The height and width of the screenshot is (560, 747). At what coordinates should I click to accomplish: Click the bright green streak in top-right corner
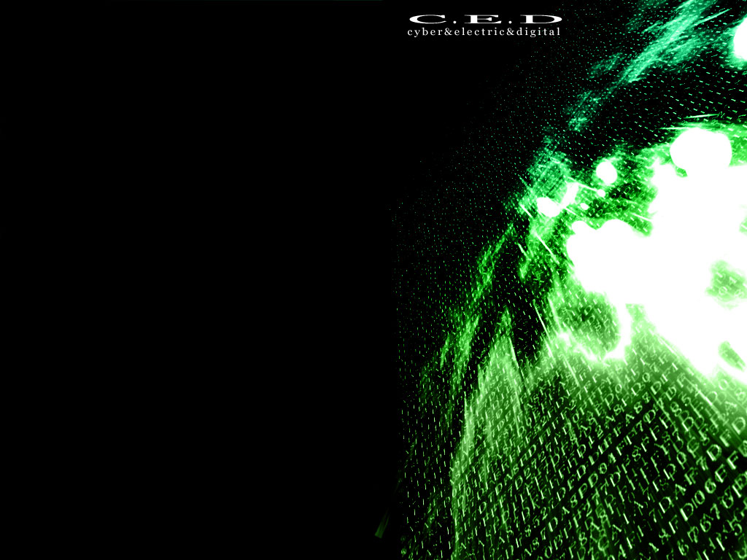point(657,44)
